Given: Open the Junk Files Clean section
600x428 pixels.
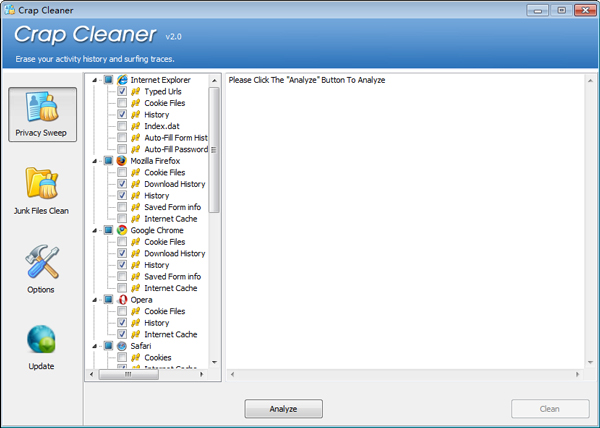Looking at the screenshot, I should (41, 191).
